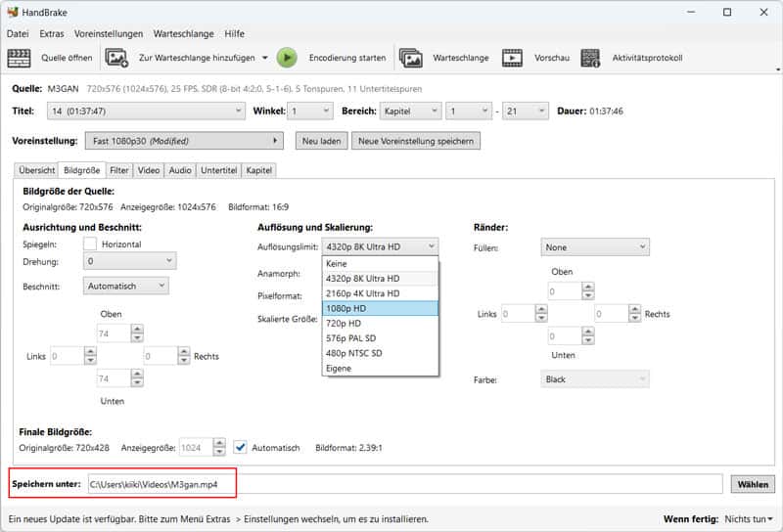783x532 pixels.
Task: Switch to the Video tab
Action: pos(149,170)
